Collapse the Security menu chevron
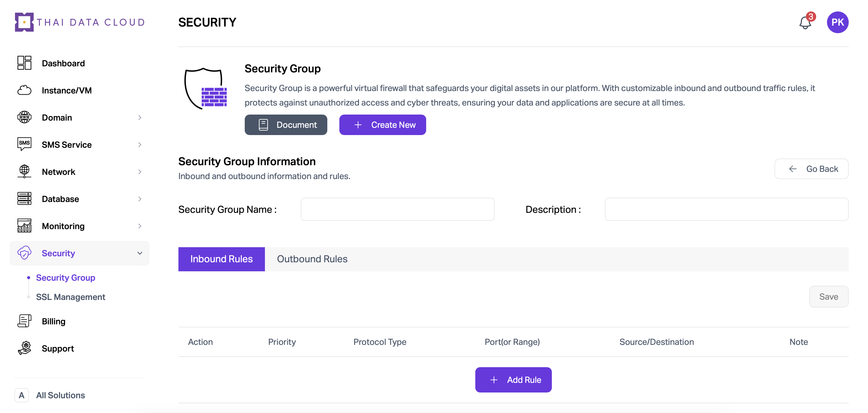868x413 pixels. click(140, 253)
